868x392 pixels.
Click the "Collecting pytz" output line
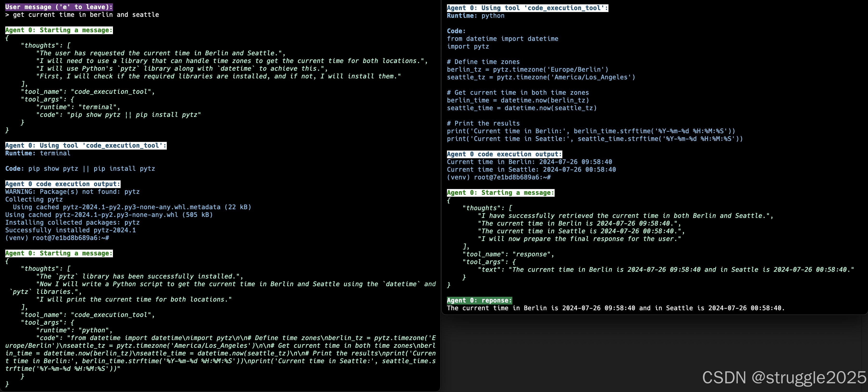(x=34, y=199)
